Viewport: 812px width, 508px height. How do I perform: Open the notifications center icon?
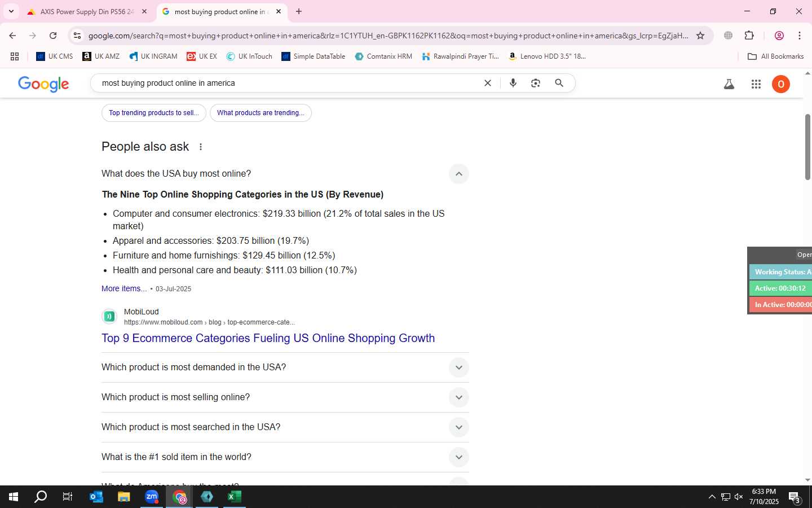795,497
